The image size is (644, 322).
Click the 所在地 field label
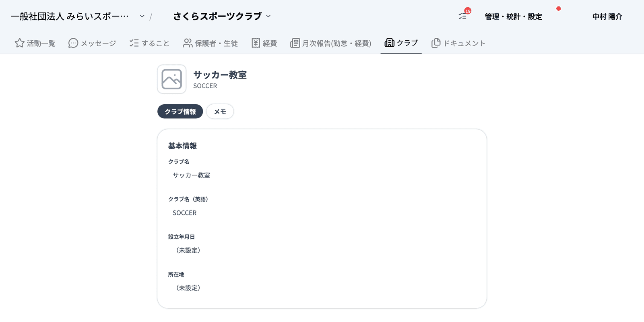pos(176,274)
